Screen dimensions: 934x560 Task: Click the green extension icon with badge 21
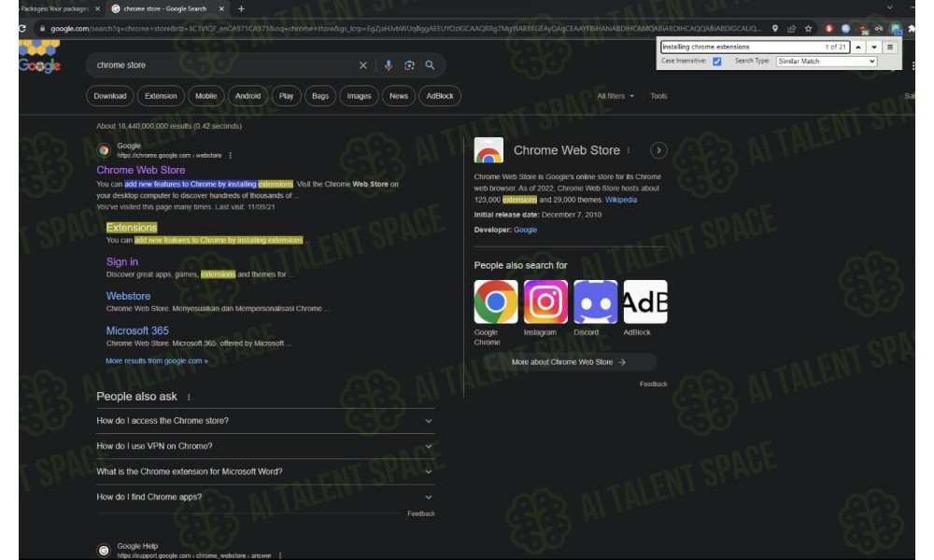pyautogui.click(x=896, y=29)
